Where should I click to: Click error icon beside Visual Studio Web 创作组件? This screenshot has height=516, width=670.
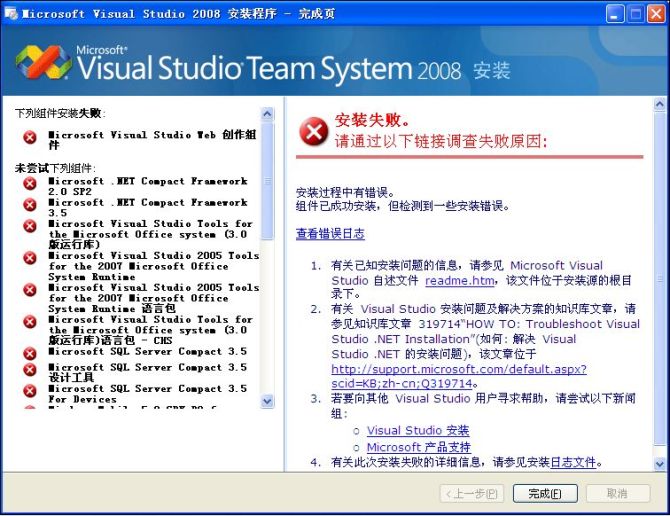(30, 138)
